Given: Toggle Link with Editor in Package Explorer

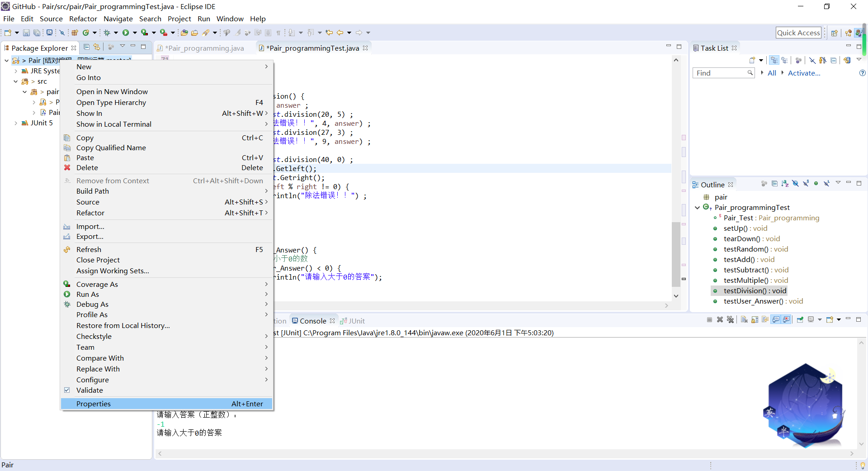Looking at the screenshot, I should pos(97,47).
